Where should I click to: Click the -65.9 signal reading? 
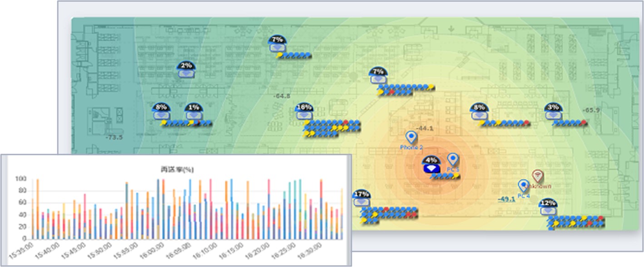[x=591, y=110]
